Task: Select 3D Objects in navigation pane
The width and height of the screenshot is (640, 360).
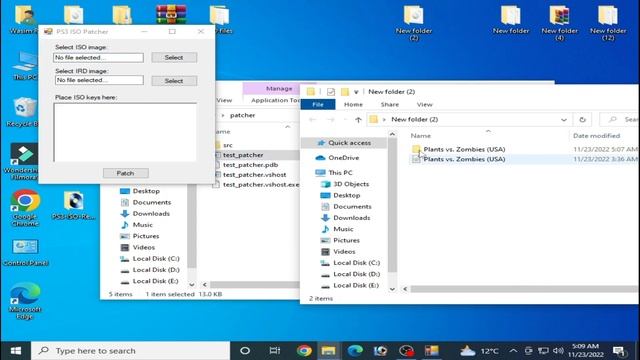Action: click(x=345, y=184)
